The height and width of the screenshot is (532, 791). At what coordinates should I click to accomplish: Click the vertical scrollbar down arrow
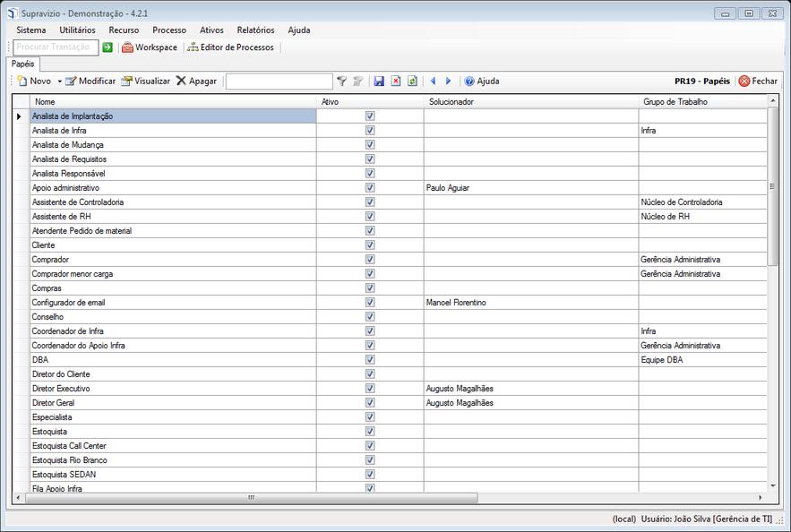pyautogui.click(x=772, y=485)
